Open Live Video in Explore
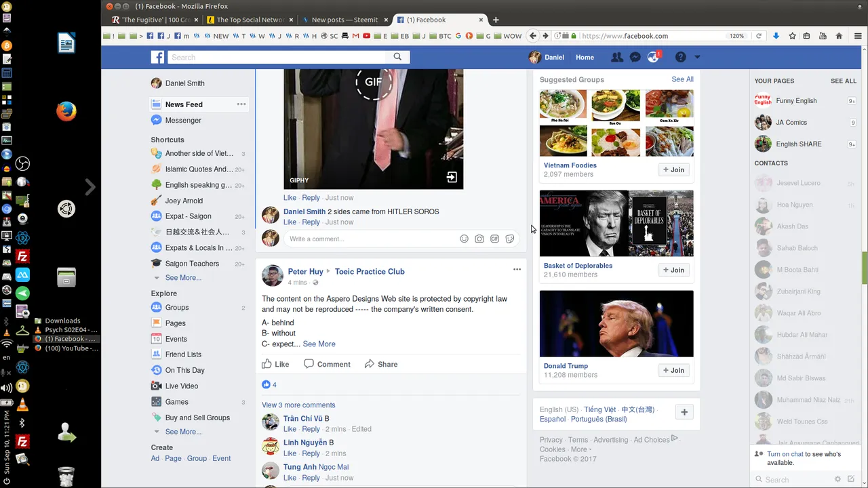868x488 pixels. [x=182, y=386]
